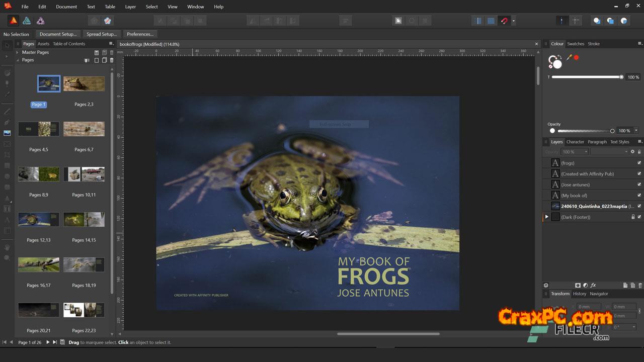The width and height of the screenshot is (644, 362).
Task: Uncheck visibility of the (Jose antunes) layer
Action: (x=639, y=185)
